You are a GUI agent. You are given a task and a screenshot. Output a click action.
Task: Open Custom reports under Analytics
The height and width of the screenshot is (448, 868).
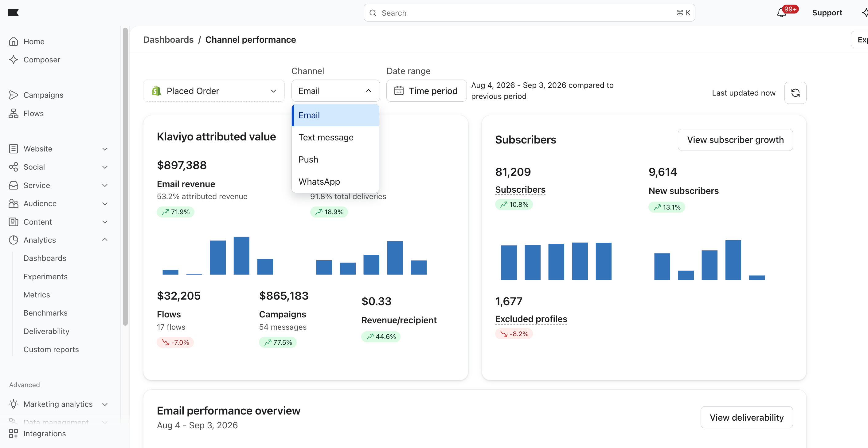point(51,350)
